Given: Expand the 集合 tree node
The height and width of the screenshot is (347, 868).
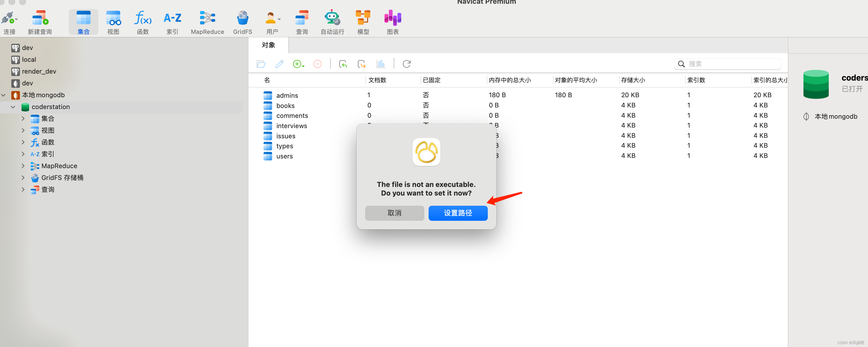Looking at the screenshot, I should pos(23,118).
